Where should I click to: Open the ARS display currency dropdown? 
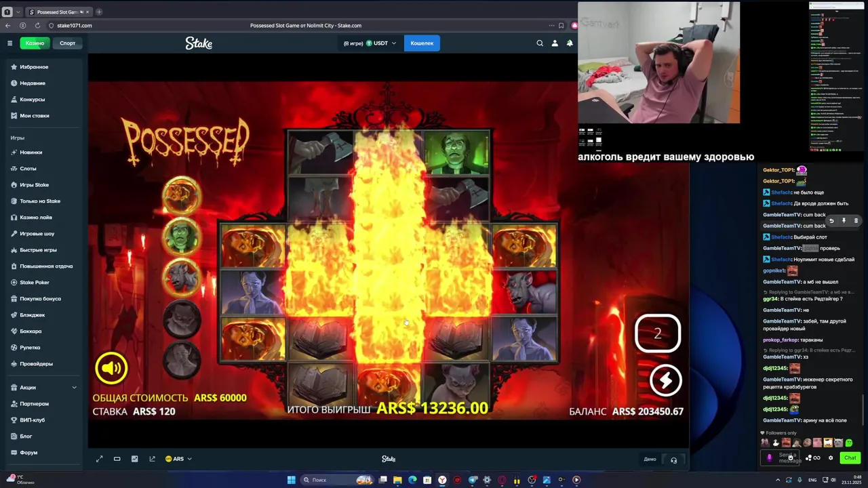click(178, 459)
